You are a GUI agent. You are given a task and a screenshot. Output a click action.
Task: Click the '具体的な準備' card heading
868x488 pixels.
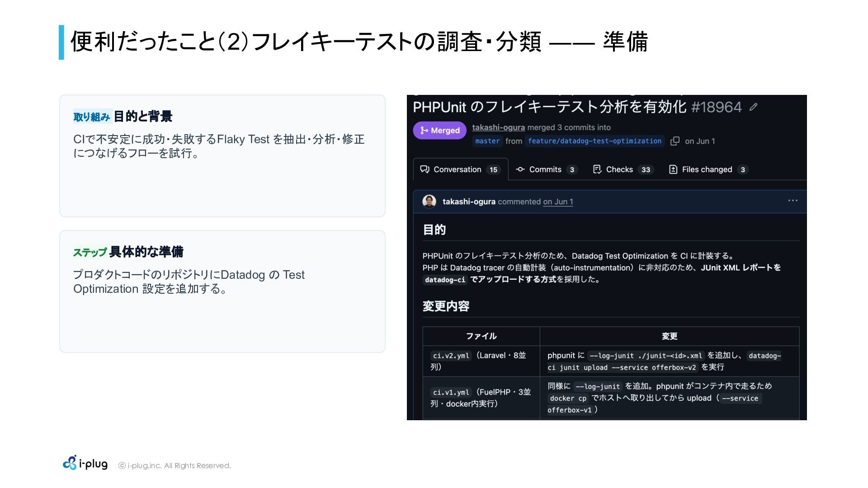click(146, 252)
